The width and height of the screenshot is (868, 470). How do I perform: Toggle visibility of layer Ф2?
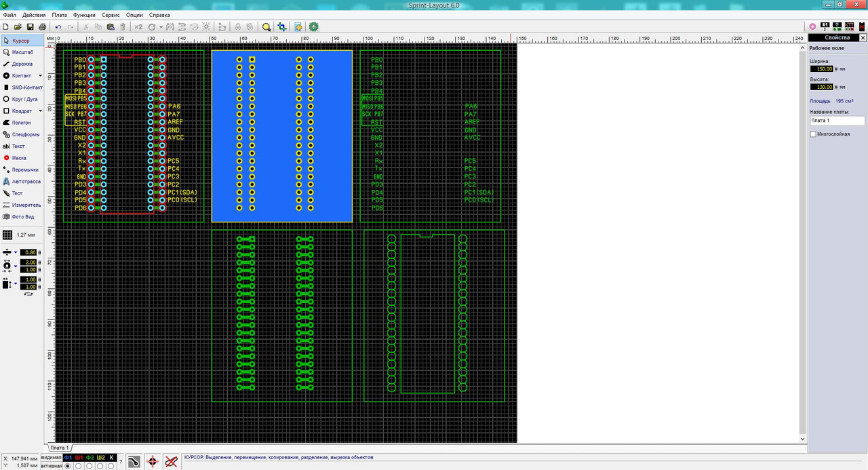coord(90,458)
